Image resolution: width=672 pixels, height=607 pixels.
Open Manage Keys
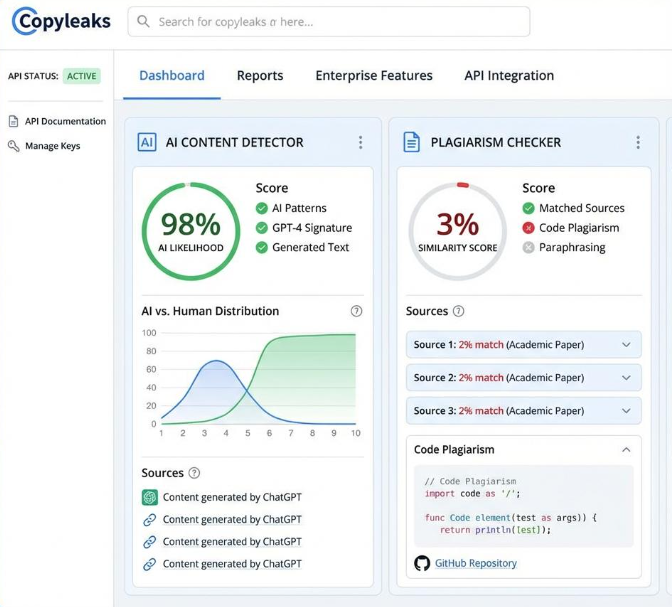(x=53, y=146)
